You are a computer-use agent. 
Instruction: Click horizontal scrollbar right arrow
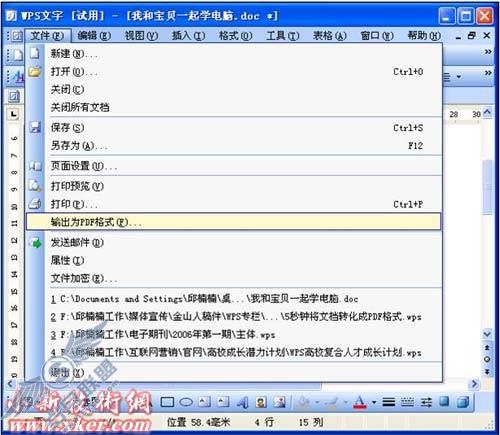click(x=474, y=384)
